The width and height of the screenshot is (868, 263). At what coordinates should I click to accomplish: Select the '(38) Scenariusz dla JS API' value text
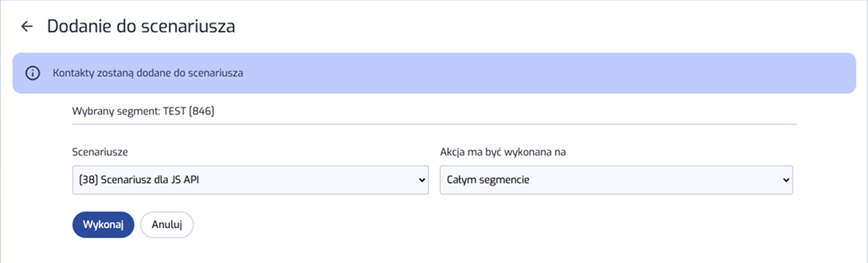[x=139, y=179]
